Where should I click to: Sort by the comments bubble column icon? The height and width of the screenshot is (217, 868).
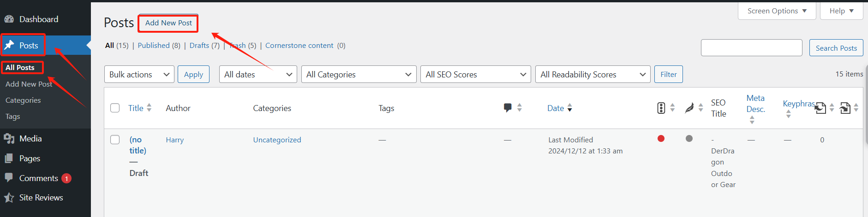(508, 108)
